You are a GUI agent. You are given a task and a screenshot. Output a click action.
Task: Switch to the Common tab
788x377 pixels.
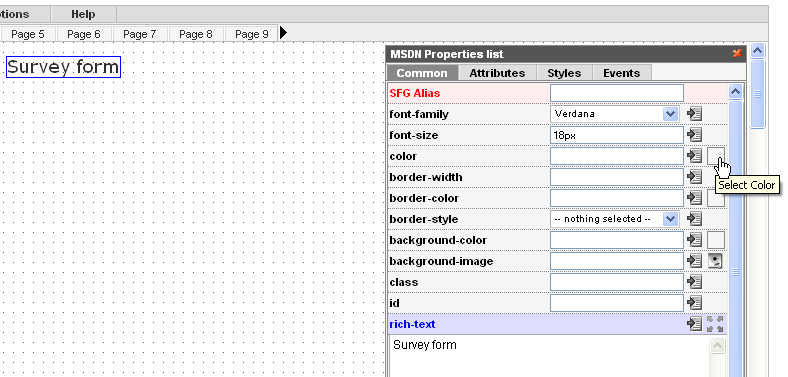coord(422,73)
